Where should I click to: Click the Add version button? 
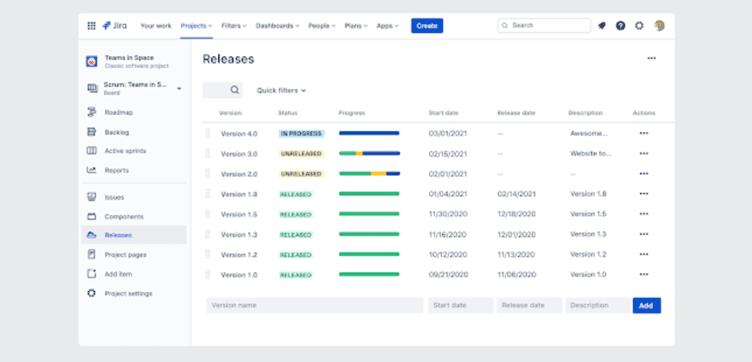(x=646, y=305)
